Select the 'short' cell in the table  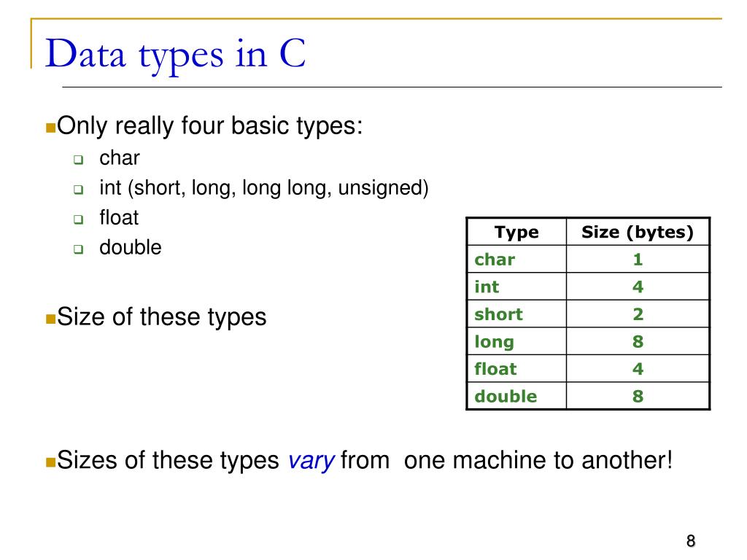tap(516, 314)
